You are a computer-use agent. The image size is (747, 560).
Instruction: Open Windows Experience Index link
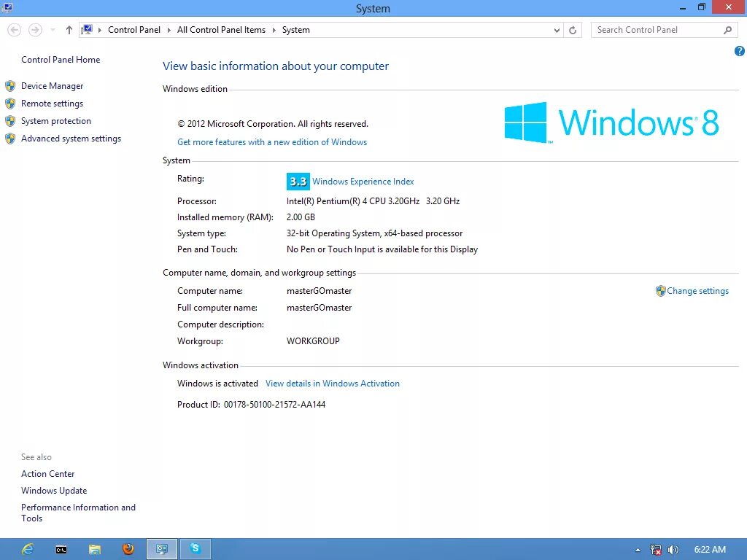pos(363,182)
